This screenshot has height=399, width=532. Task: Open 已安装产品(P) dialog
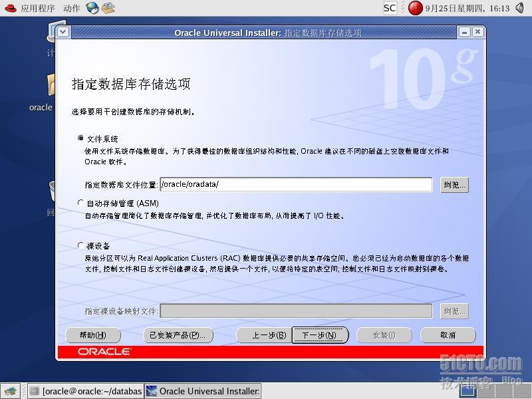point(178,335)
